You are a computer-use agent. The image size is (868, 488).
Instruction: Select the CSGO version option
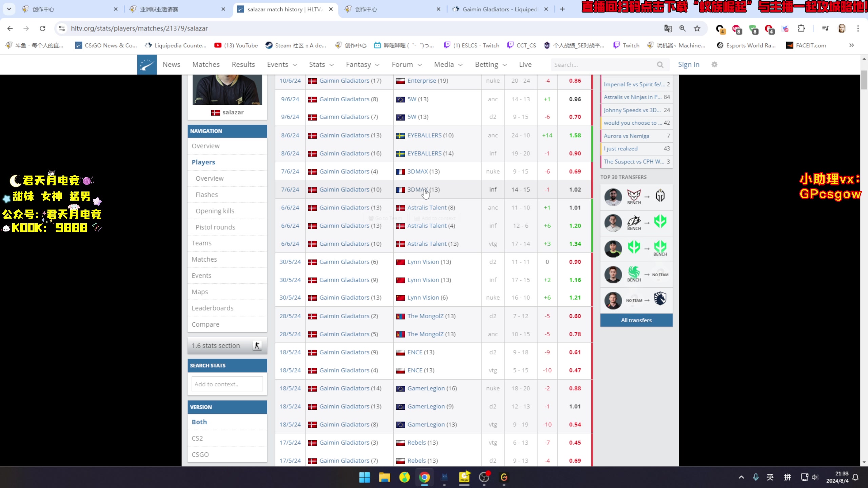click(x=227, y=454)
